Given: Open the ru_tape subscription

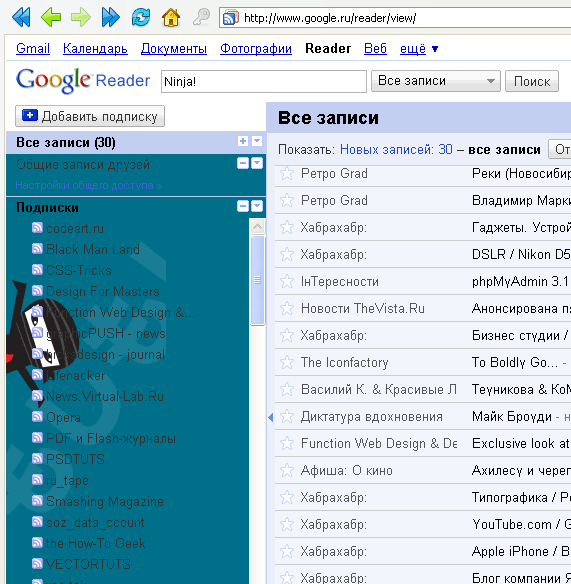Looking at the screenshot, I should tap(67, 480).
